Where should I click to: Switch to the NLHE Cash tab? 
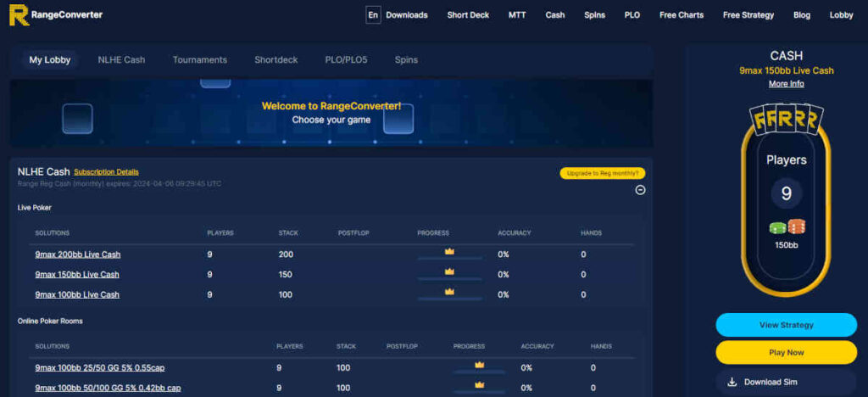point(121,59)
